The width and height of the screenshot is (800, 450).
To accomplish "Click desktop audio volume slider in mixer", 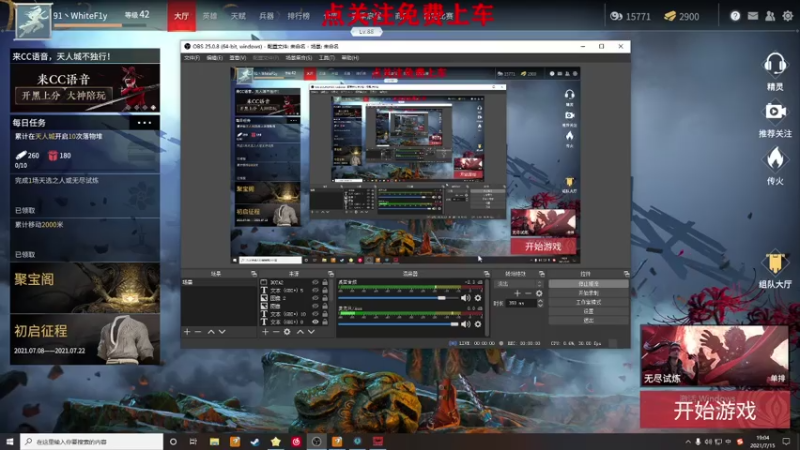I will 398,297.
